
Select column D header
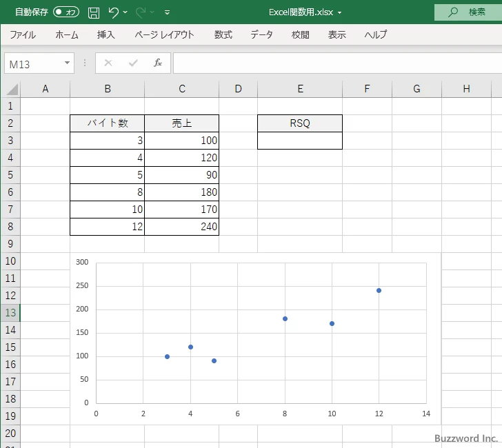pyautogui.click(x=238, y=89)
